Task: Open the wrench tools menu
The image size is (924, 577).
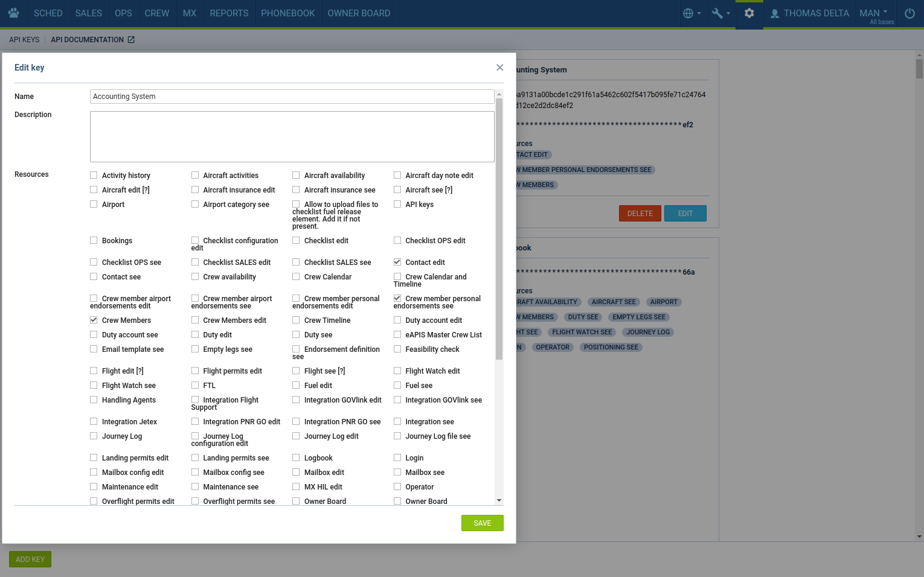Action: tap(720, 13)
